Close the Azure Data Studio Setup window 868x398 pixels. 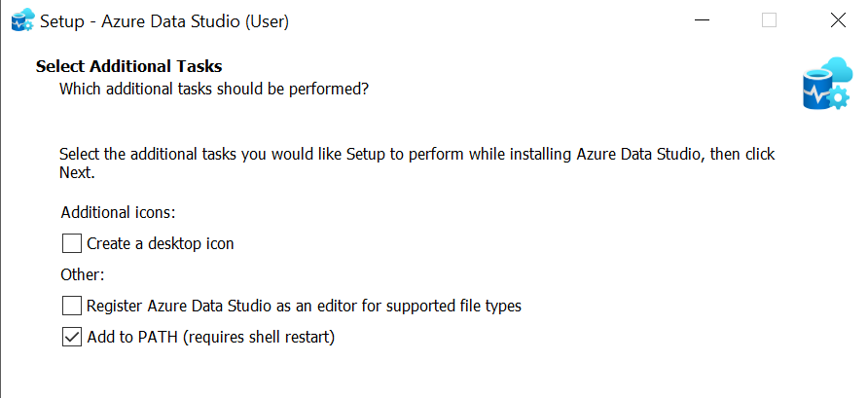(837, 19)
